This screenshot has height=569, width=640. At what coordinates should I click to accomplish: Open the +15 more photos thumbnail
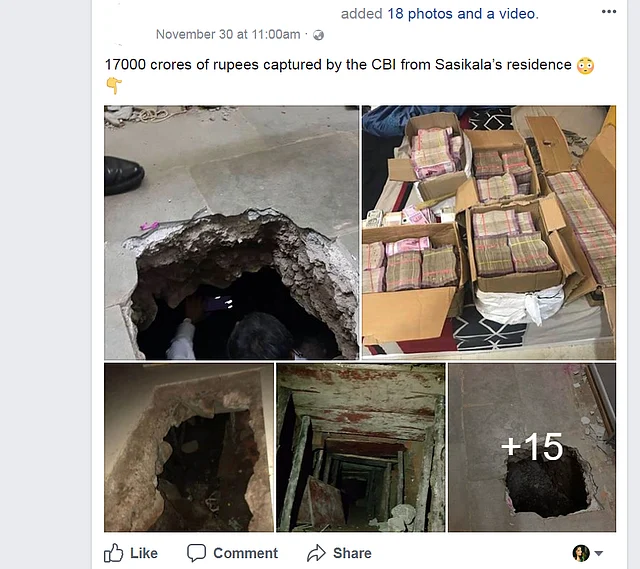point(532,447)
